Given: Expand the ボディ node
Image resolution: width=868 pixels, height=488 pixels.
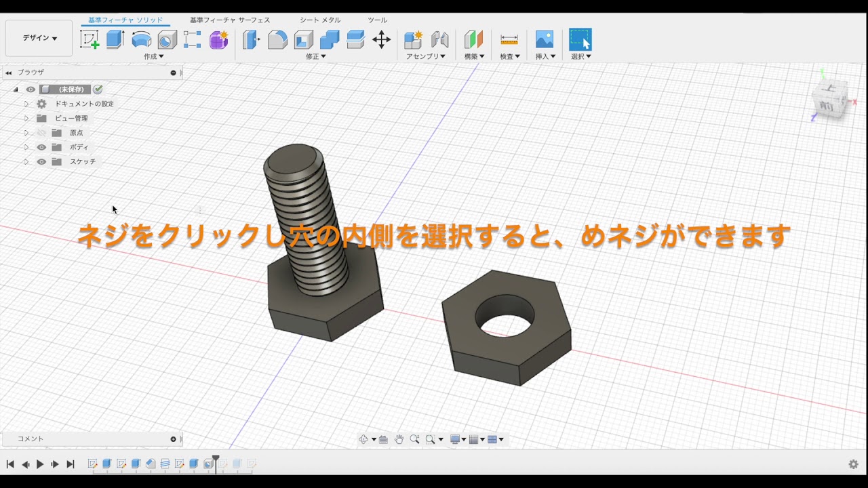Looking at the screenshot, I should click(x=26, y=147).
